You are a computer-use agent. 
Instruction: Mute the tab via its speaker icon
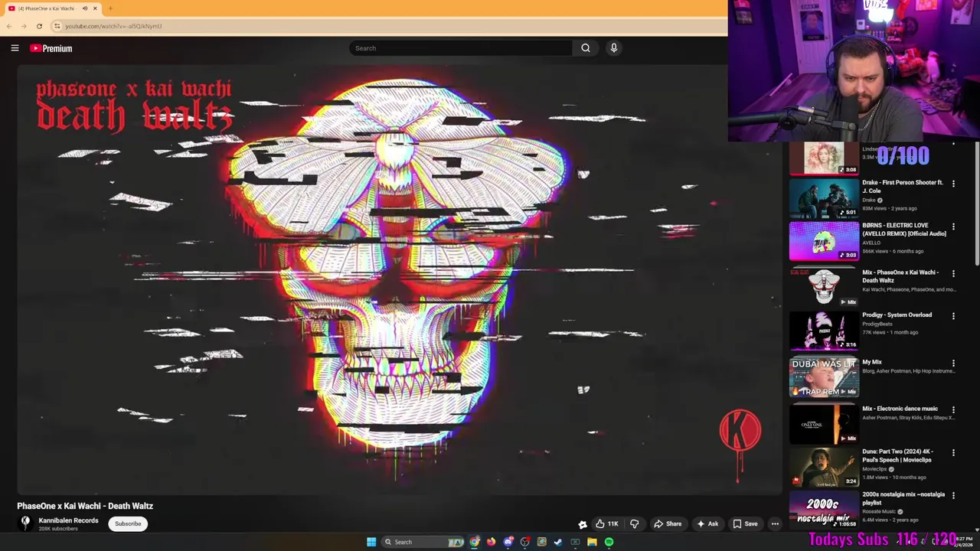point(84,8)
